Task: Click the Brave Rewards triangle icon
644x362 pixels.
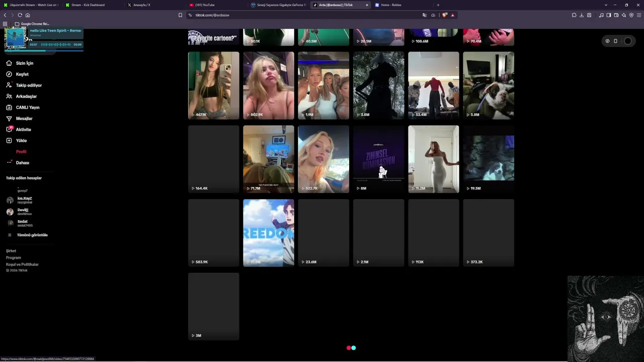Action: 452,15
